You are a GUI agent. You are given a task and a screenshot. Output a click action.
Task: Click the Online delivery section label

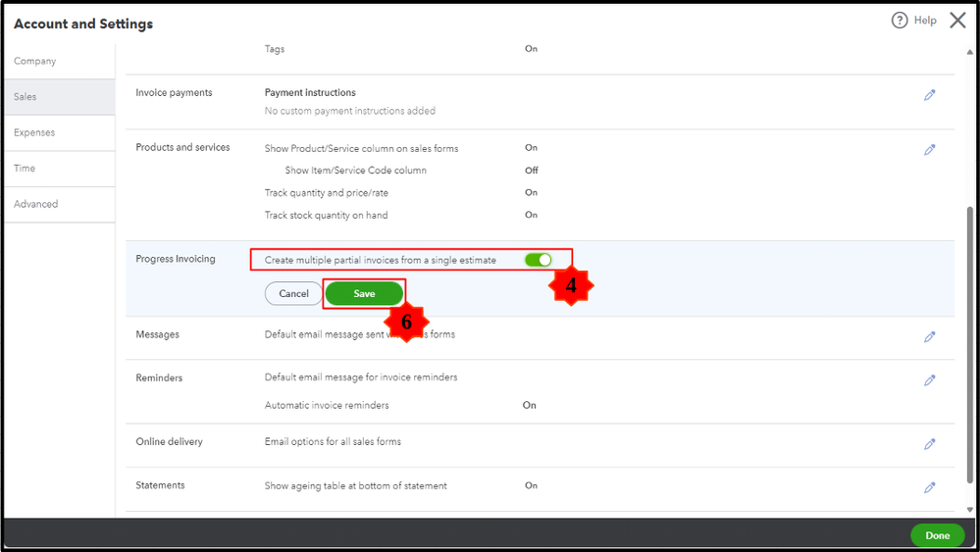(x=170, y=441)
